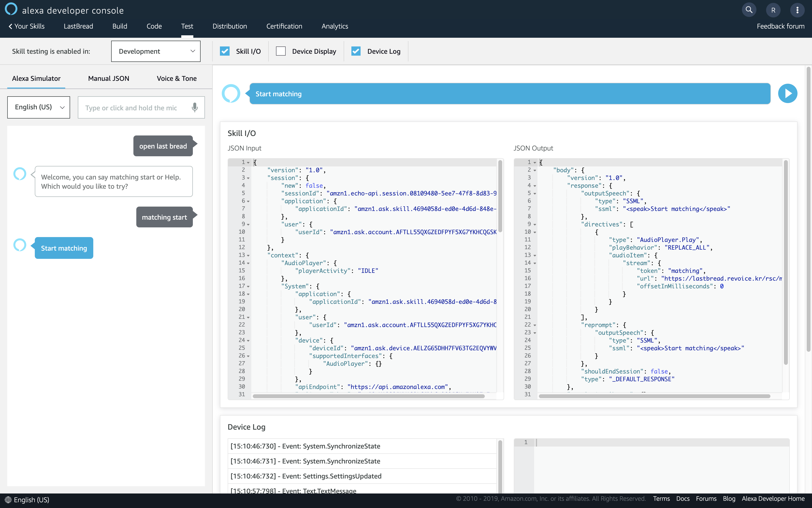This screenshot has width=812, height=508.
Task: Open the English (US) language dropdown
Action: pos(39,107)
